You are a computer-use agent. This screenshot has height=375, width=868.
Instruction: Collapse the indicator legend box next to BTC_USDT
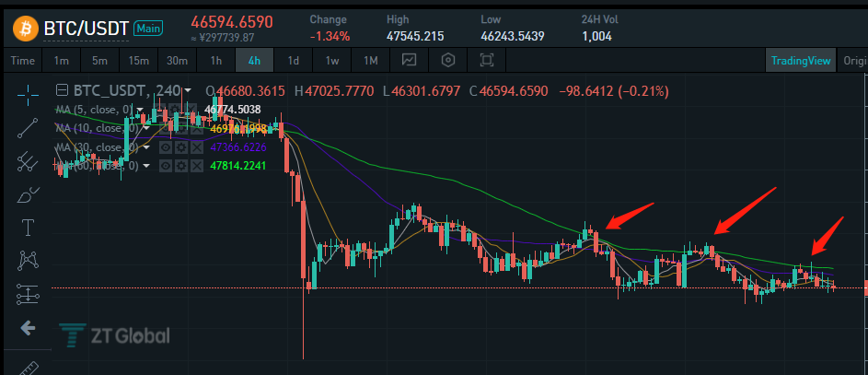64,90
